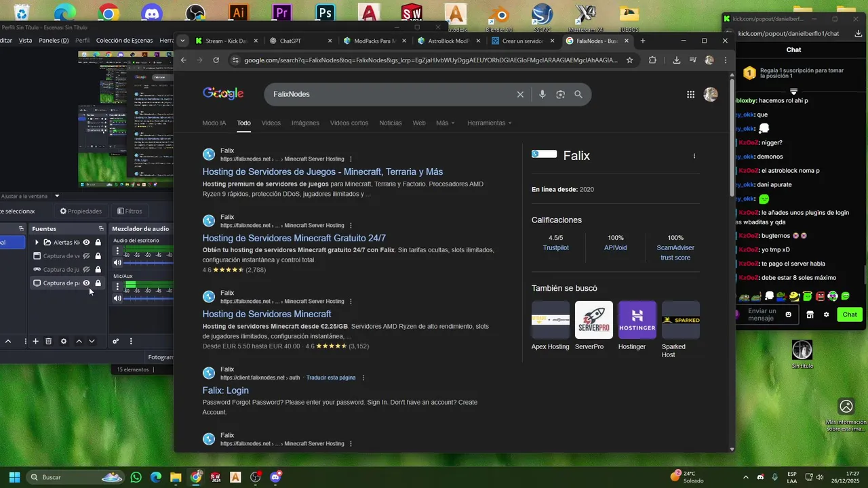Open the Chrome tab search dropdown arrow
This screenshot has width=868, height=488.
pyautogui.click(x=182, y=41)
